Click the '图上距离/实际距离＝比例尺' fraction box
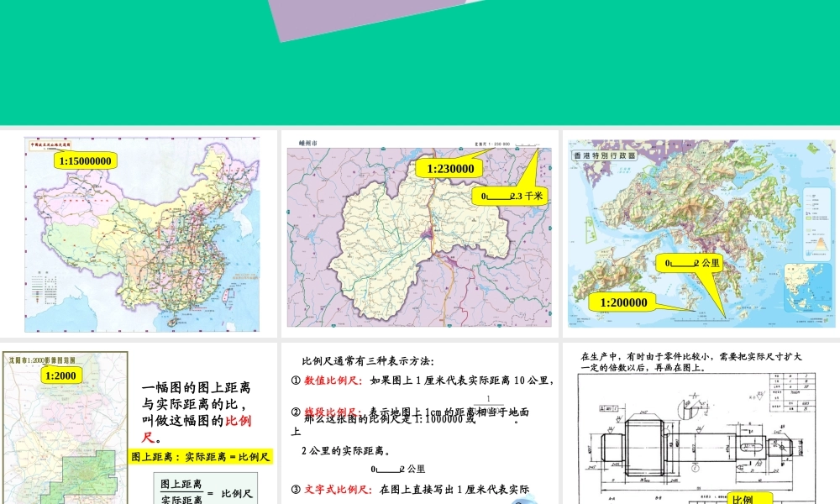 point(206,489)
